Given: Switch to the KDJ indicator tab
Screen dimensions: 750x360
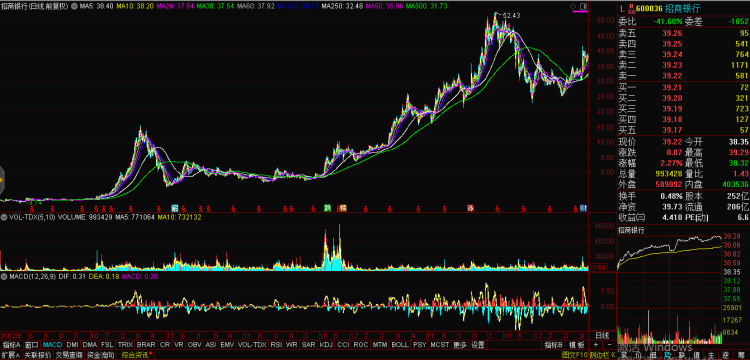Looking at the screenshot, I should pos(326,345).
